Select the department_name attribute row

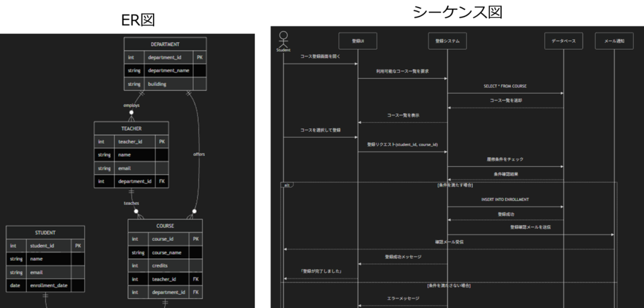168,70
